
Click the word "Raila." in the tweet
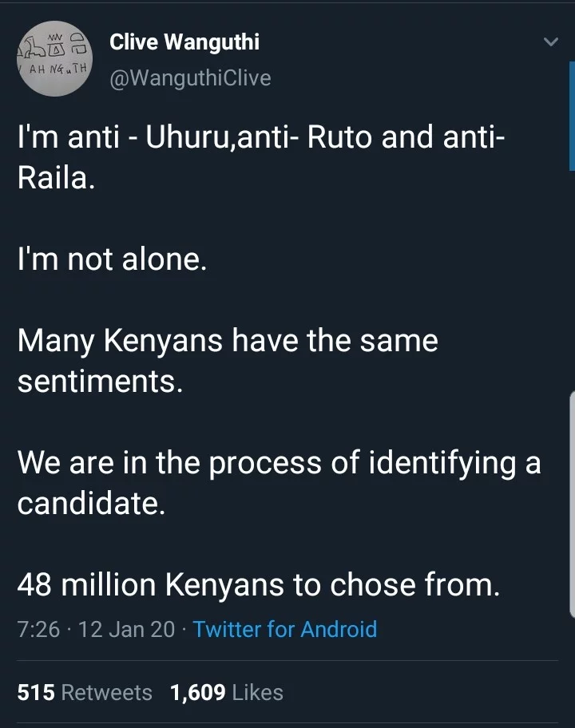tap(56, 177)
